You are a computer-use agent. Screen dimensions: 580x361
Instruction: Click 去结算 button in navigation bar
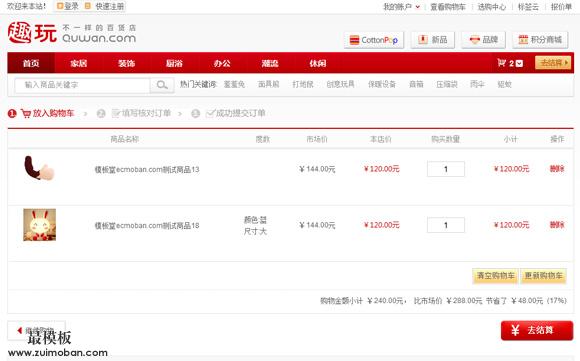tap(553, 63)
